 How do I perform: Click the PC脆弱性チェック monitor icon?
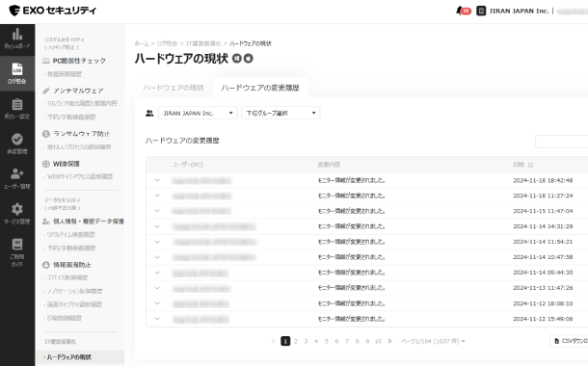pos(45,61)
